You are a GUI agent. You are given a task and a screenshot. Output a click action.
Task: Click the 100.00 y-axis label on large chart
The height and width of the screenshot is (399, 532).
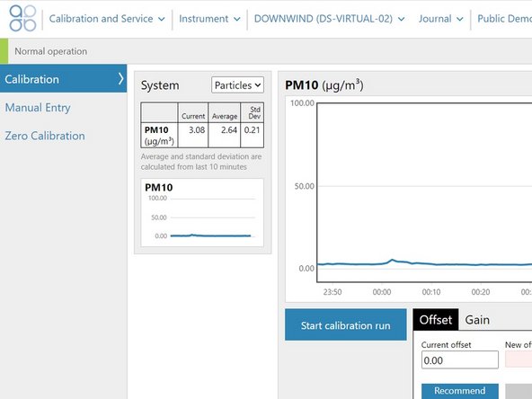(302, 102)
